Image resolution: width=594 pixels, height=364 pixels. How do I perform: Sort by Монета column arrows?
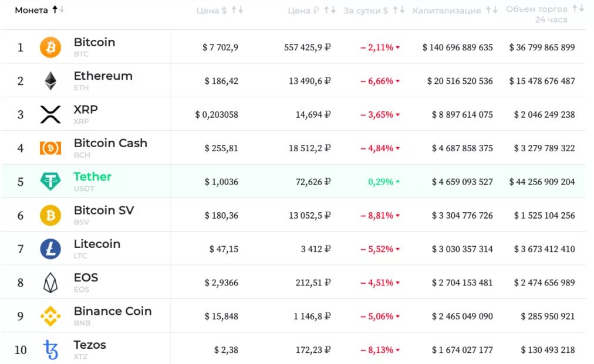[x=59, y=10]
